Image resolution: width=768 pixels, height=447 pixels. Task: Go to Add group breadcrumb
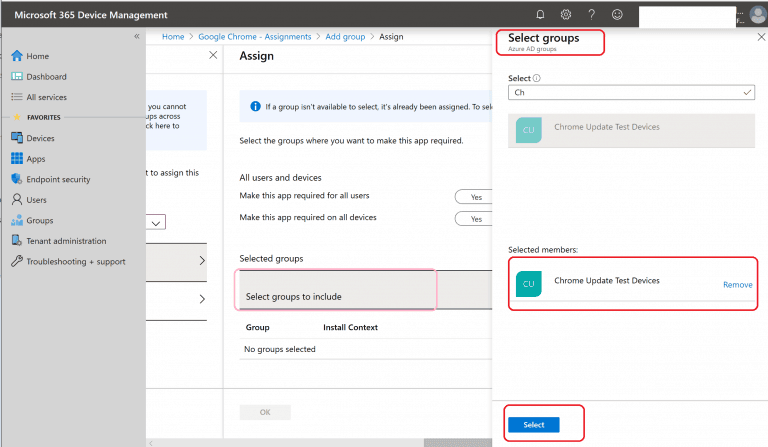345,37
